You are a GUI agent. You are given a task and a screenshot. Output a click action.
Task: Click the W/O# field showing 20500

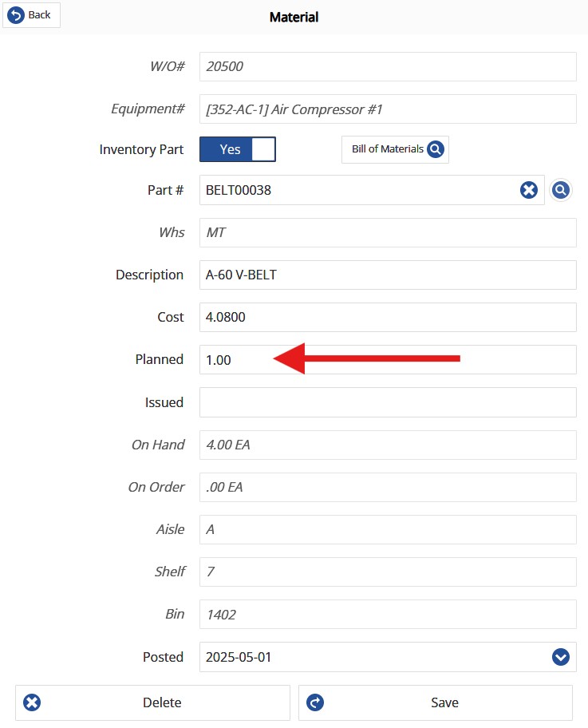click(x=387, y=66)
